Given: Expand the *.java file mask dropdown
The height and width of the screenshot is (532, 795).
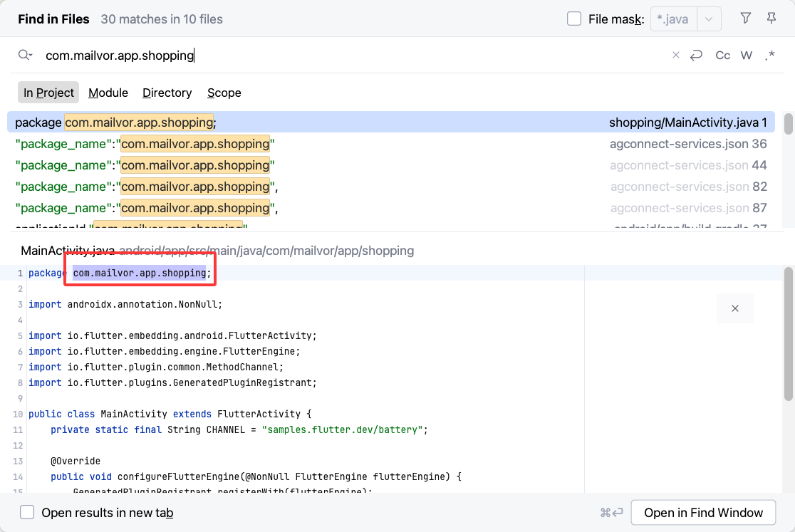Looking at the screenshot, I should click(x=708, y=19).
